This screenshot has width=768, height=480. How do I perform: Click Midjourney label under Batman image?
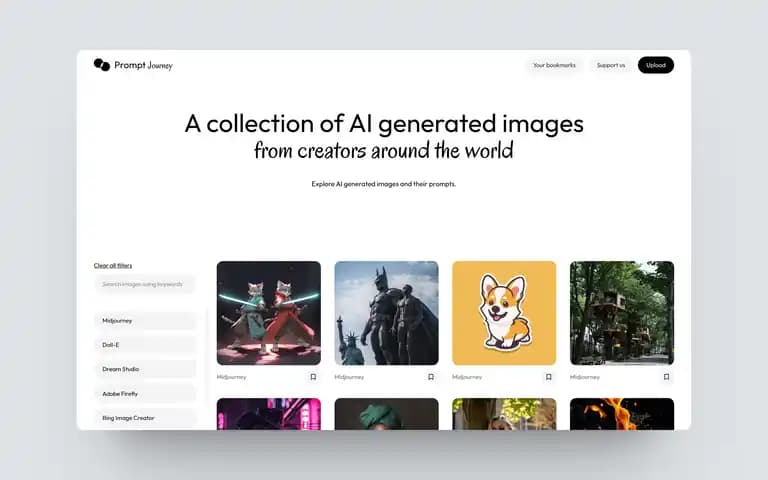coord(349,377)
